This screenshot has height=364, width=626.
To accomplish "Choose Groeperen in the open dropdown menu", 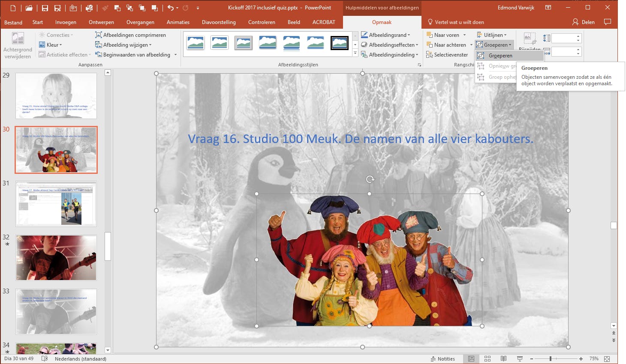I will pyautogui.click(x=500, y=56).
